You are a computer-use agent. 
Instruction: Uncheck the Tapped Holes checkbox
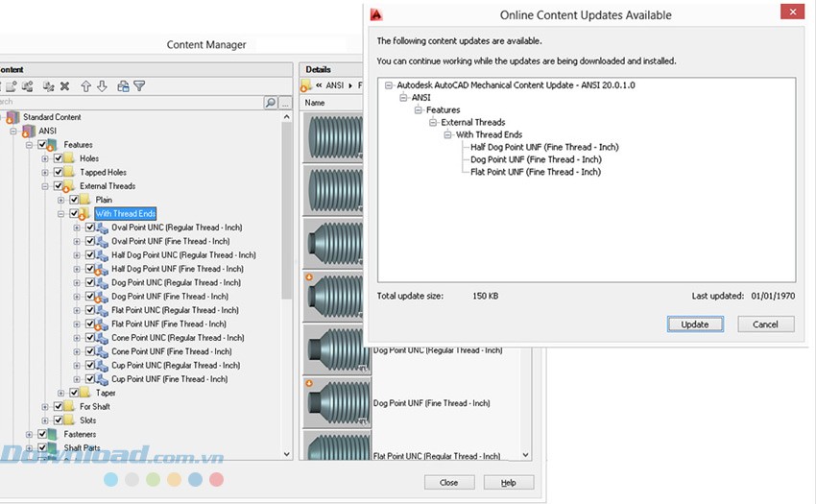[x=59, y=173]
